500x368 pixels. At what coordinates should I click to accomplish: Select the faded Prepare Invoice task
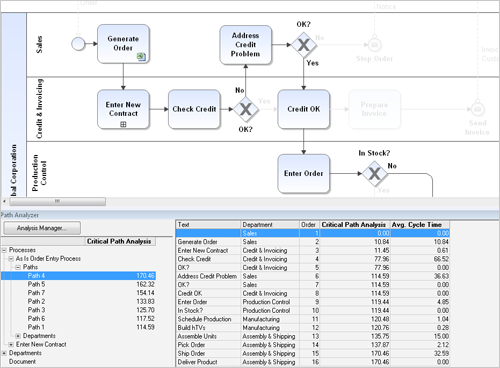tap(374, 109)
